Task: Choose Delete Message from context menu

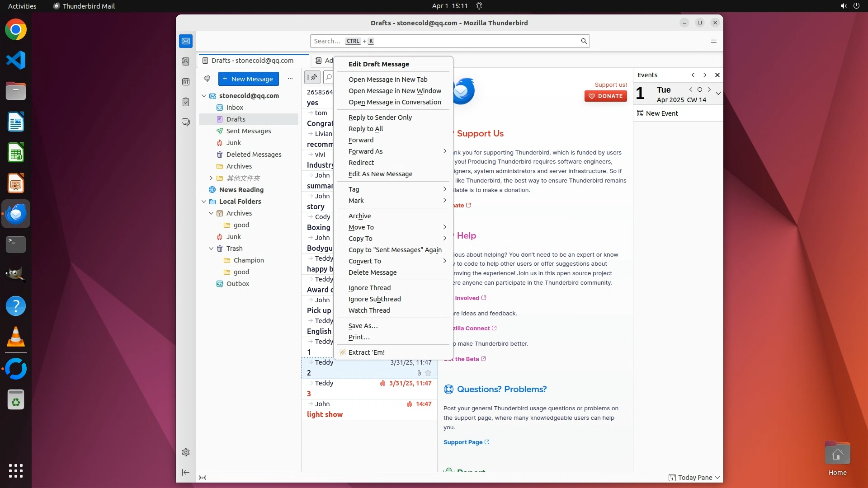Action: coord(373,272)
